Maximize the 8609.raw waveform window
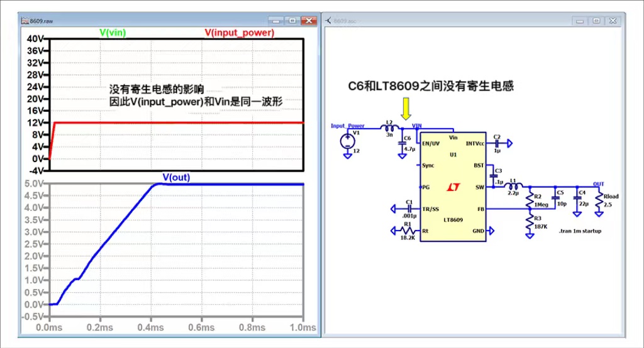This screenshot has height=348, width=644. [292, 21]
